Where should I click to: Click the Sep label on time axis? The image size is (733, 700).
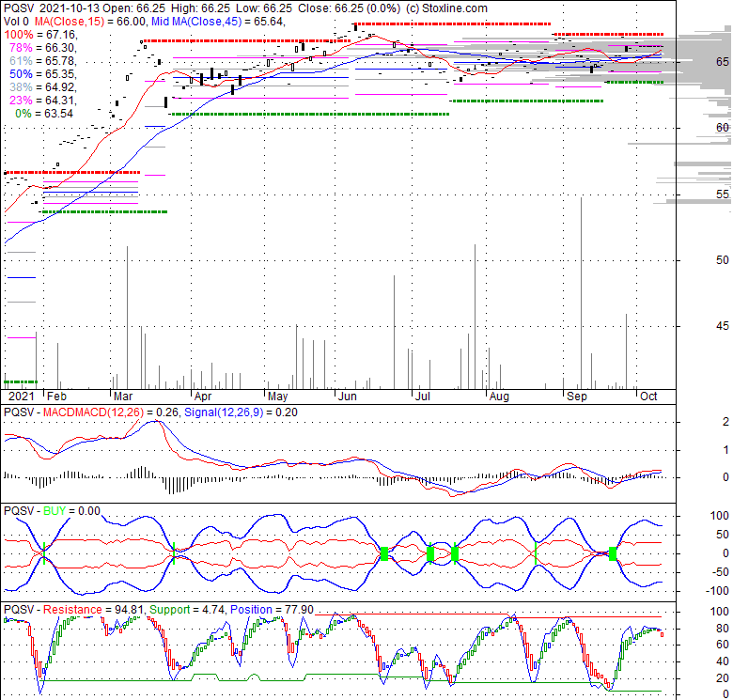pos(577,397)
